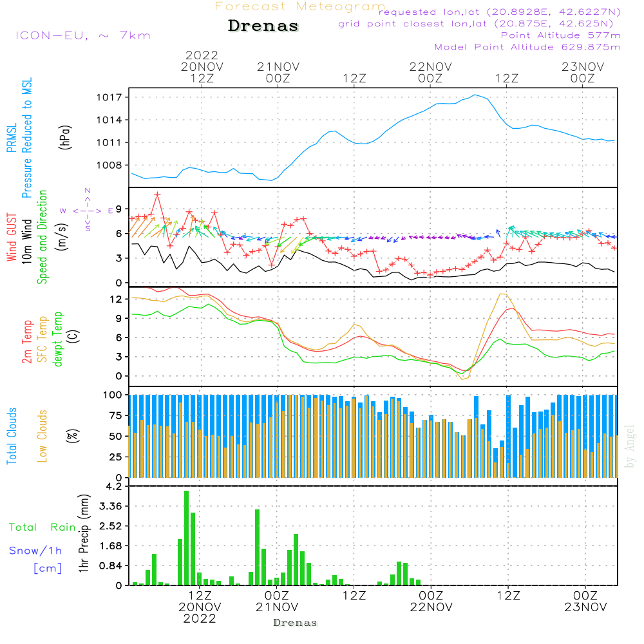Click the wind direction compass rose legend
The image size is (644, 644).
point(87,210)
